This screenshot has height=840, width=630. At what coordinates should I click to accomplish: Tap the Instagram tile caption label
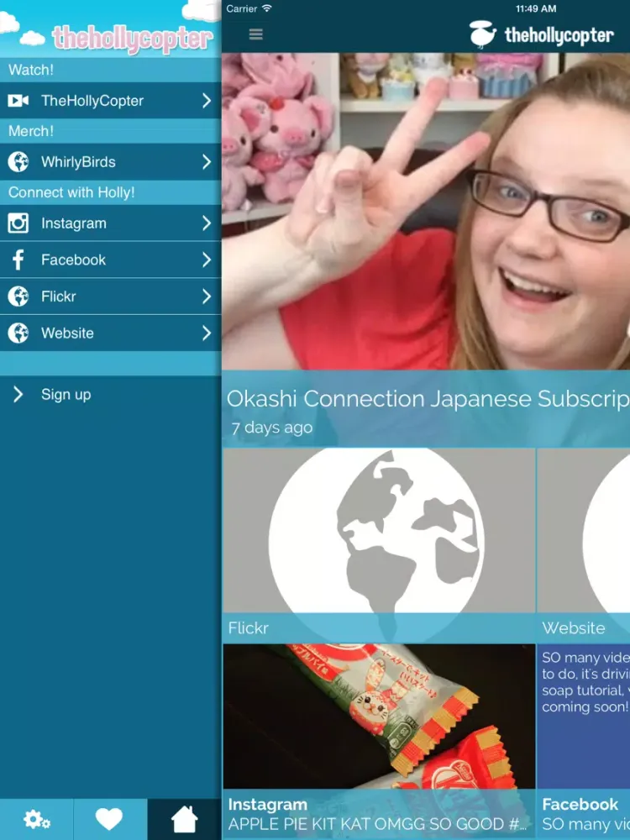[267, 804]
